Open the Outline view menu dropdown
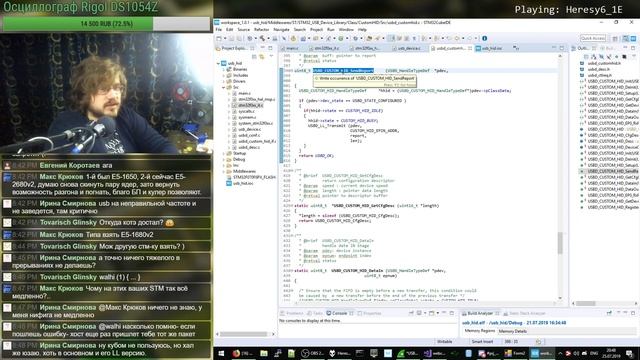The width and height of the screenshot is (640, 360). coord(633,56)
